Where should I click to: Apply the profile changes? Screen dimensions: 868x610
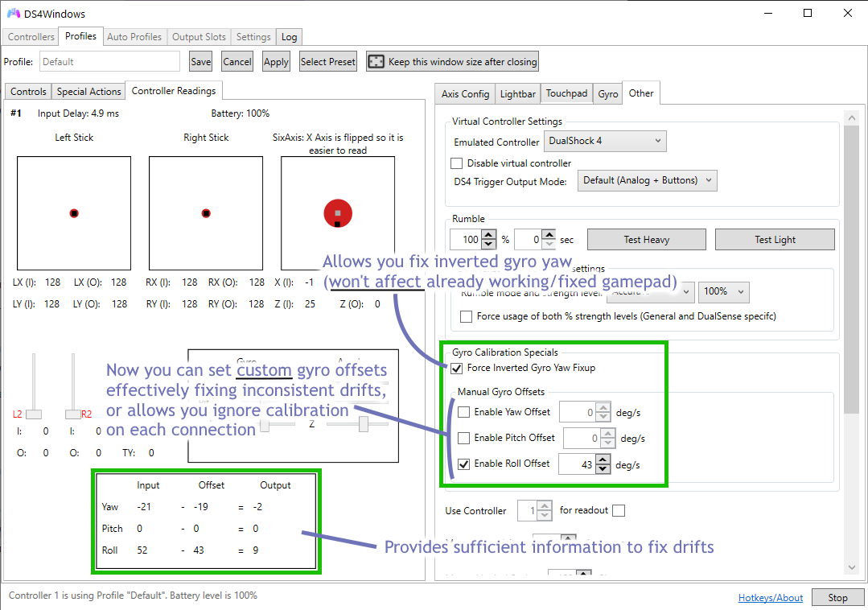click(276, 61)
